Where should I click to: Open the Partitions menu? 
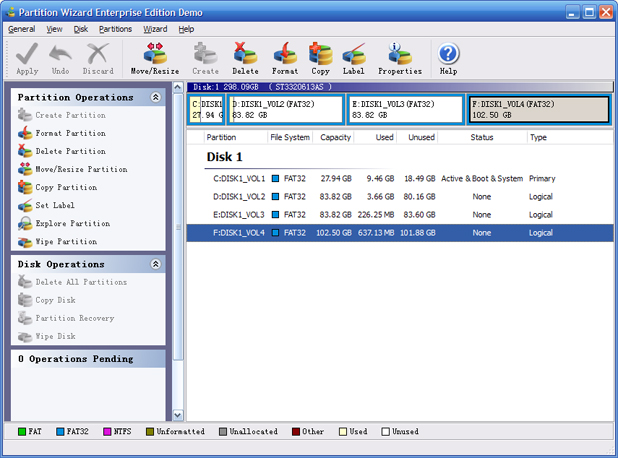point(115,29)
